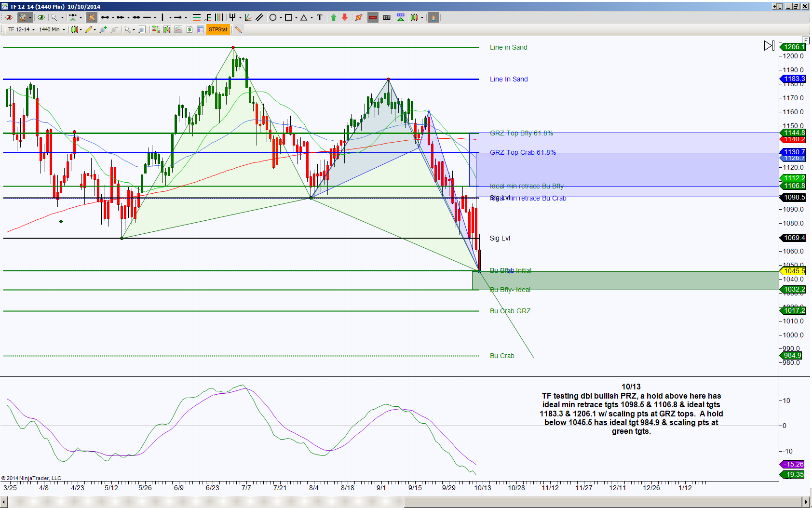Select the Andrews pitchfork tool
This screenshot has width=812, height=508.
point(232,17)
